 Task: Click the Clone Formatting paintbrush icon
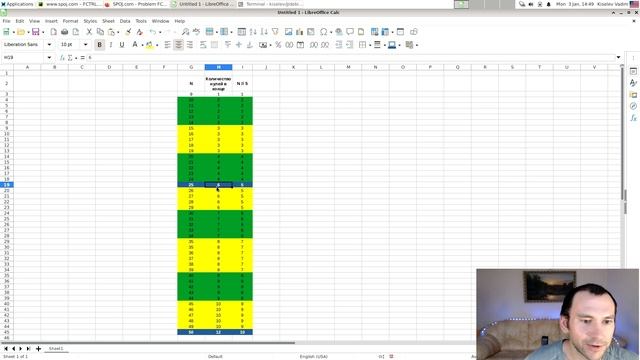pos(128,32)
